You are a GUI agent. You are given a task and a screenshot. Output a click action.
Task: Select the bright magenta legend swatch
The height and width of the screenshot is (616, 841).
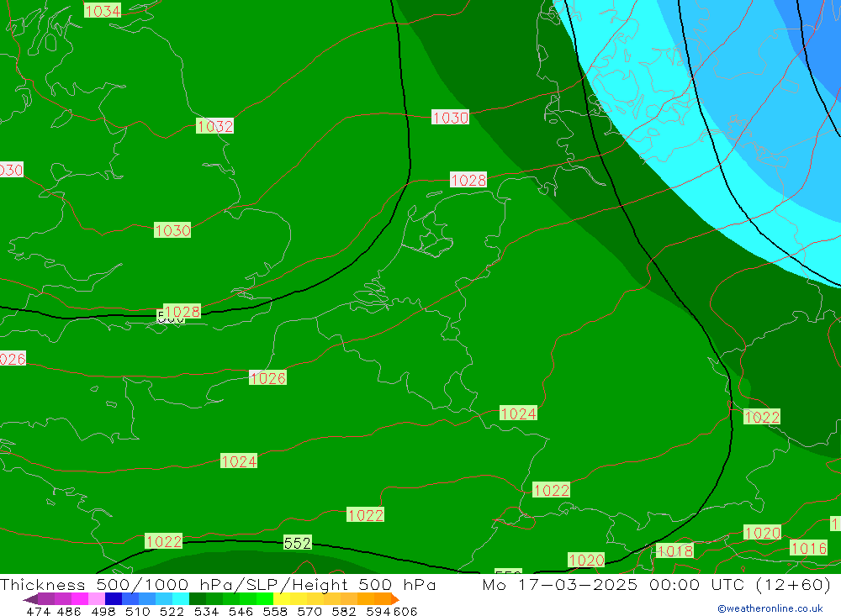tap(80, 599)
